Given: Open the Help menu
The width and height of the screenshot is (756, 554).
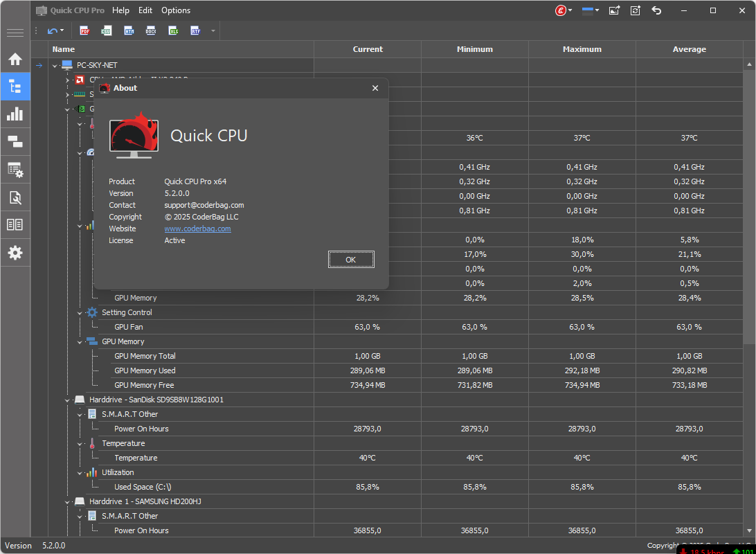Looking at the screenshot, I should click(120, 10).
